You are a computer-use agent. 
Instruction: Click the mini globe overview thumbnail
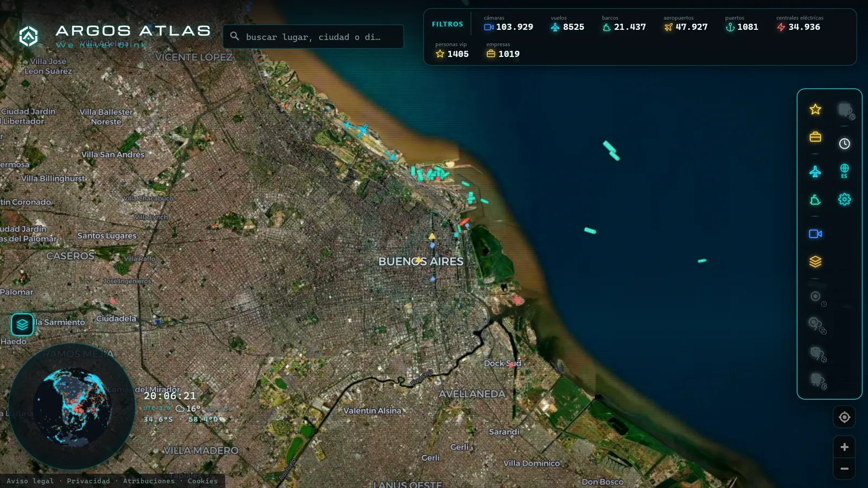[72, 406]
